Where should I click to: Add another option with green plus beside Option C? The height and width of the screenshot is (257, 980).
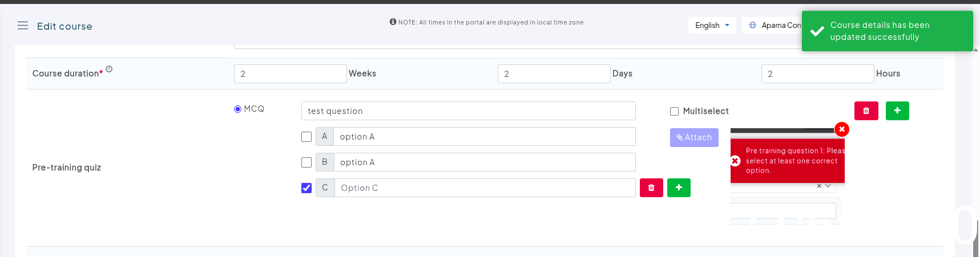pos(679,187)
